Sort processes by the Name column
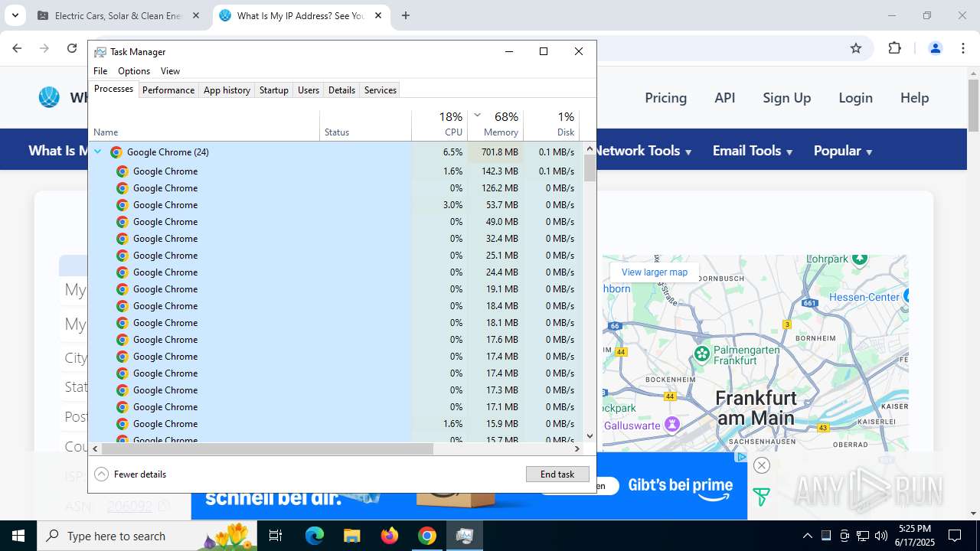This screenshot has width=980, height=551. coord(204,126)
